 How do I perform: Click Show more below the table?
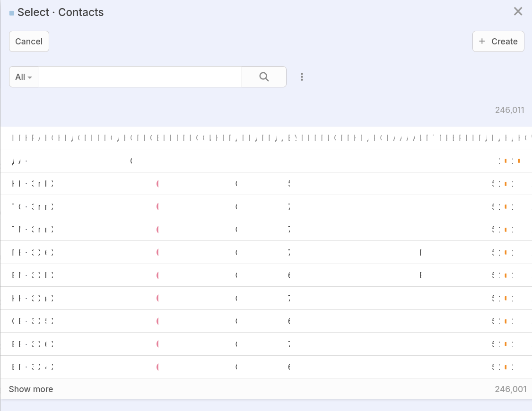(31, 389)
